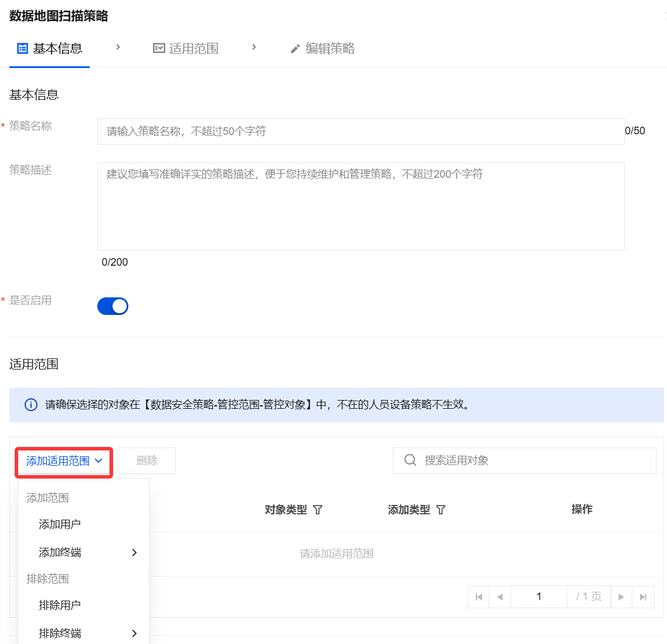Switch to the 编辑策略 tab
667x644 pixels.
(x=322, y=49)
